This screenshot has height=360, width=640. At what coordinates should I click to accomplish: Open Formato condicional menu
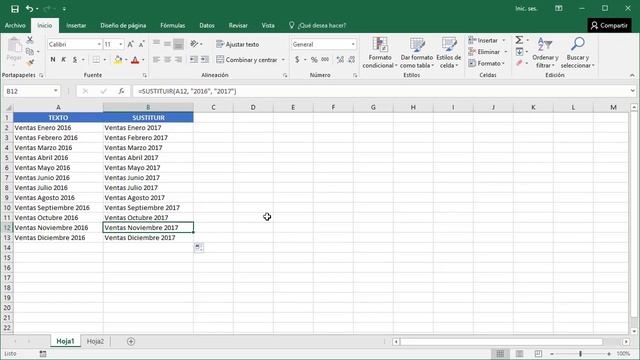pyautogui.click(x=380, y=53)
